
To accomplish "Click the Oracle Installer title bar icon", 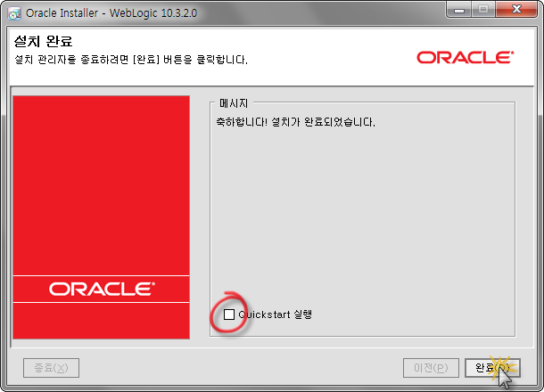I will click(x=14, y=13).
